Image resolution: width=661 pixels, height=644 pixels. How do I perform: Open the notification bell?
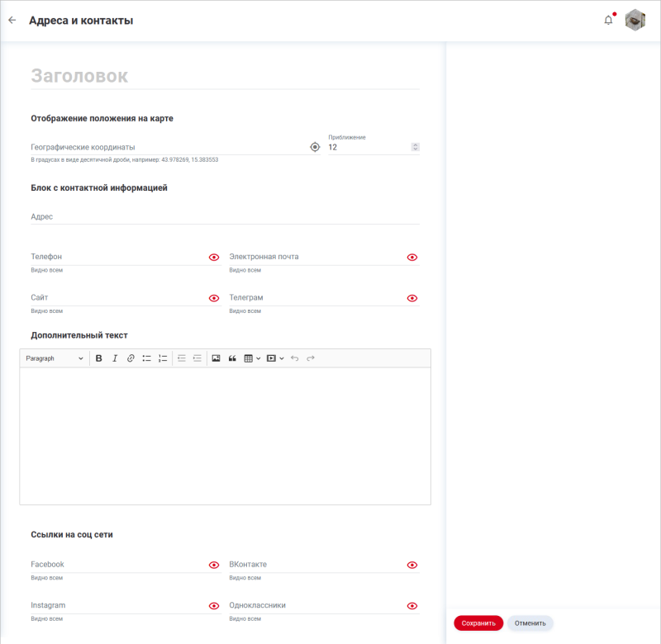pos(607,20)
